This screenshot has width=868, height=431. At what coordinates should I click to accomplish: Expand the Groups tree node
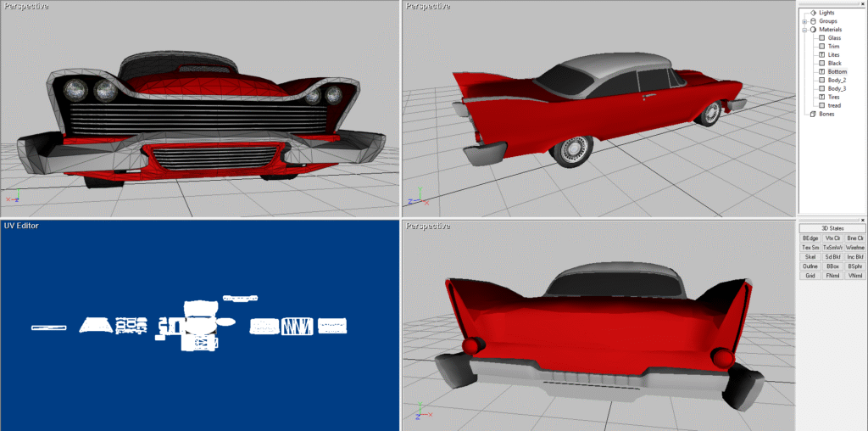point(804,21)
